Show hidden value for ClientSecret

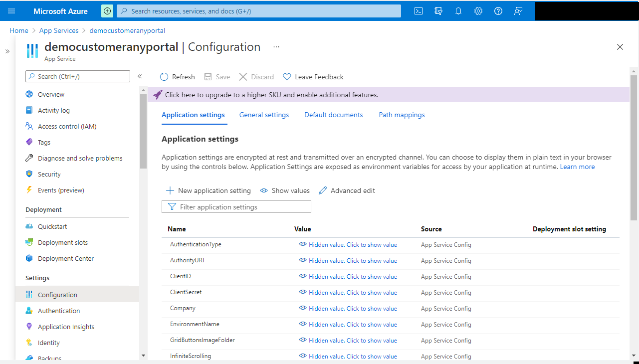click(348, 293)
